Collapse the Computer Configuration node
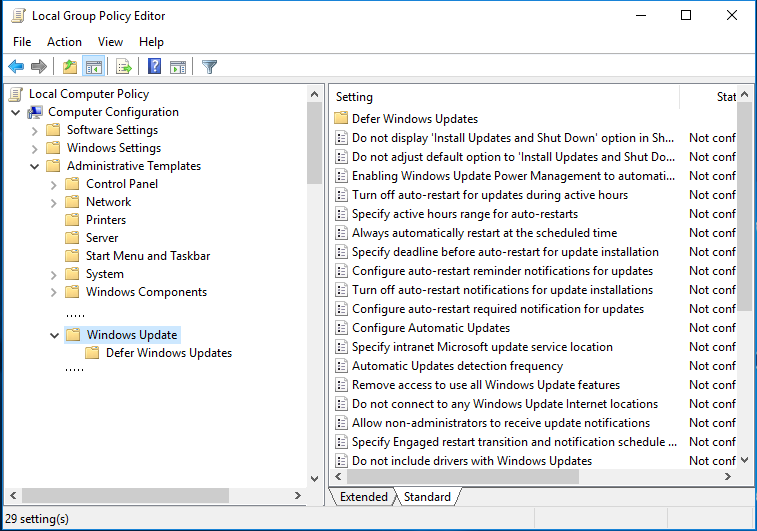 tap(16, 112)
